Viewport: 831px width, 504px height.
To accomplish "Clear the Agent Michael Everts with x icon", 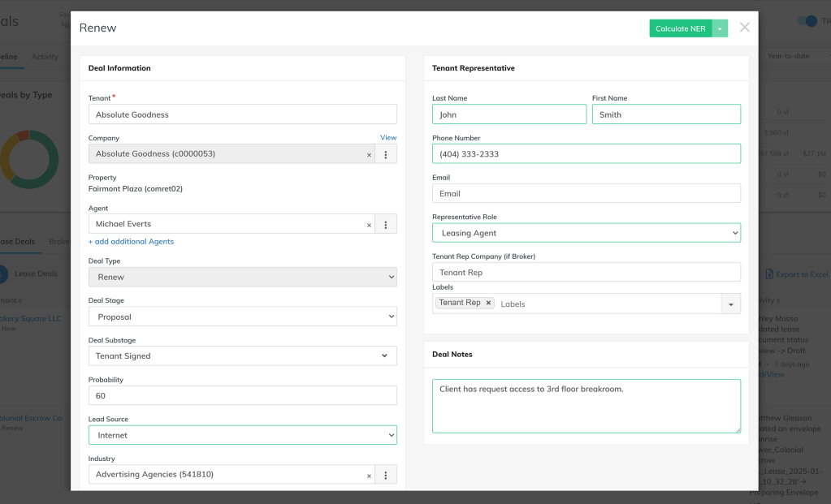I will [369, 225].
